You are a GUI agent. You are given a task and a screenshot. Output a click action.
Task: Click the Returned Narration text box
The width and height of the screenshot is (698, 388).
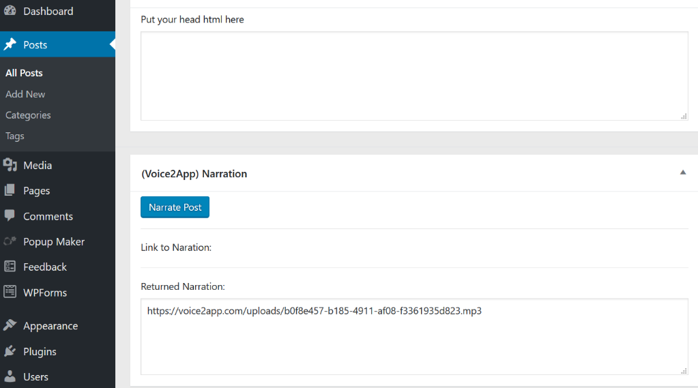(x=414, y=337)
